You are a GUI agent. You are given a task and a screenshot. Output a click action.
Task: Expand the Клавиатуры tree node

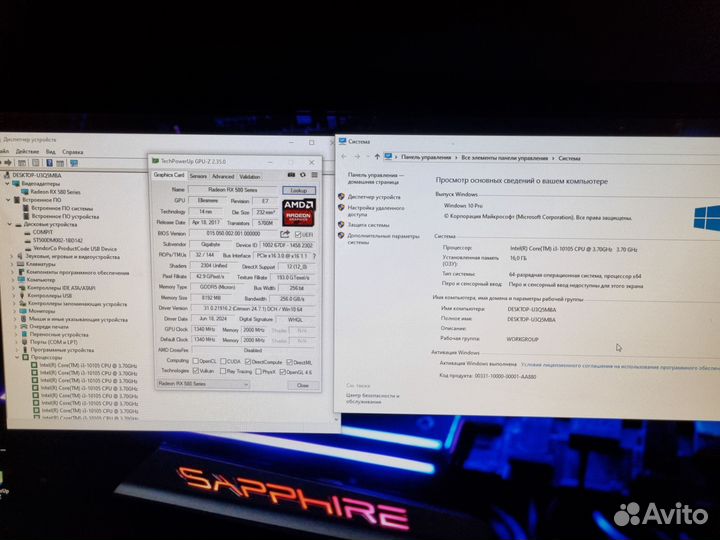point(15,263)
